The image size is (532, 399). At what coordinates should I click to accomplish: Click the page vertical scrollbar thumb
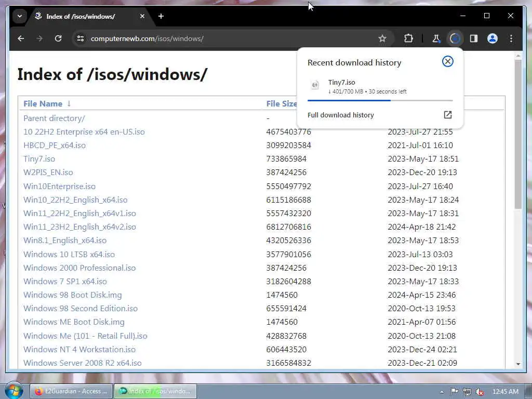tap(518, 135)
